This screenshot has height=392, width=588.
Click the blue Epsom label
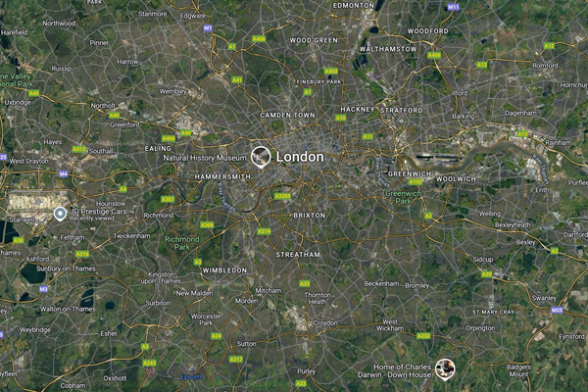(x=190, y=377)
